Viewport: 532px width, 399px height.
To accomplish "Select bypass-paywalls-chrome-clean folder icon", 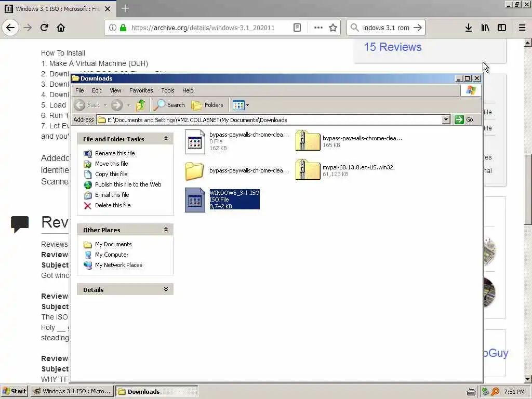I will pos(194,171).
